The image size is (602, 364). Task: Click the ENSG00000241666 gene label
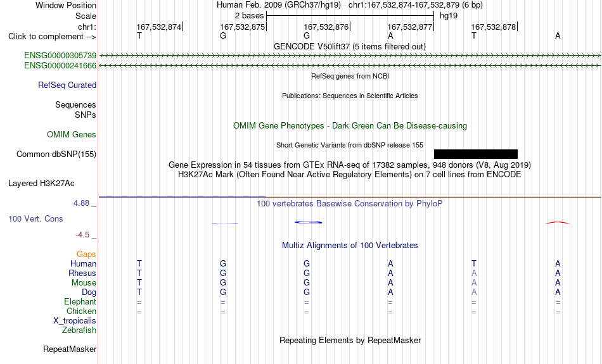[60, 66]
